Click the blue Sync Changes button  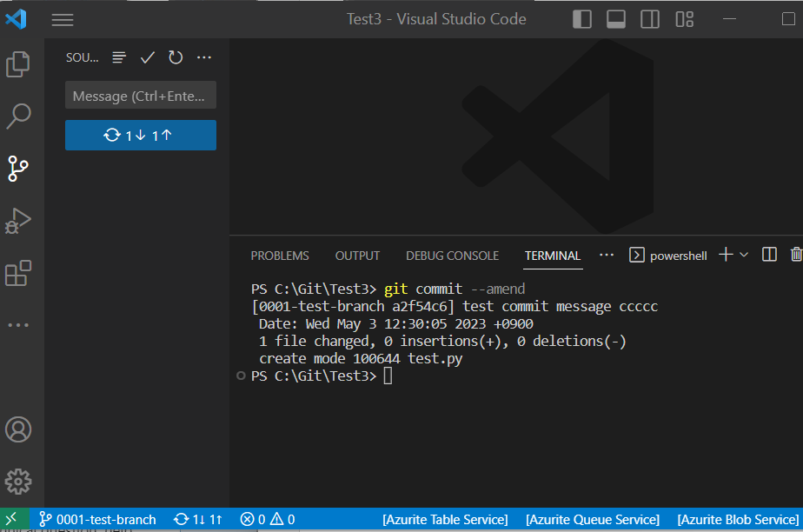[x=140, y=136]
